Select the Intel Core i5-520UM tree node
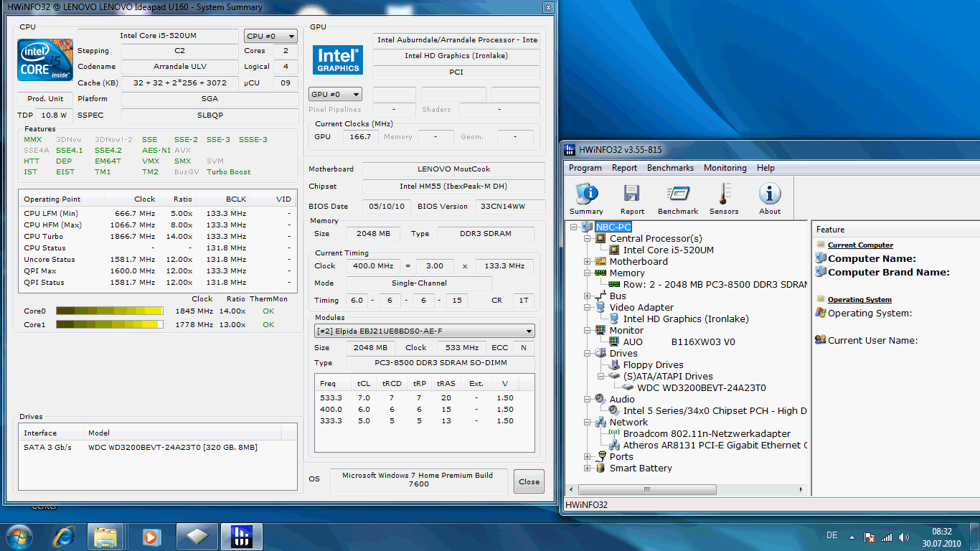 [x=668, y=250]
